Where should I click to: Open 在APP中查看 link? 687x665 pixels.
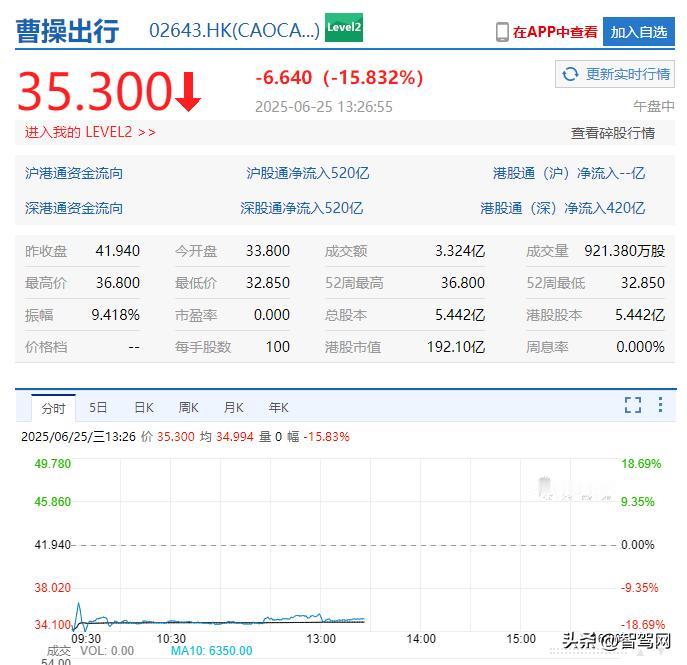click(555, 32)
